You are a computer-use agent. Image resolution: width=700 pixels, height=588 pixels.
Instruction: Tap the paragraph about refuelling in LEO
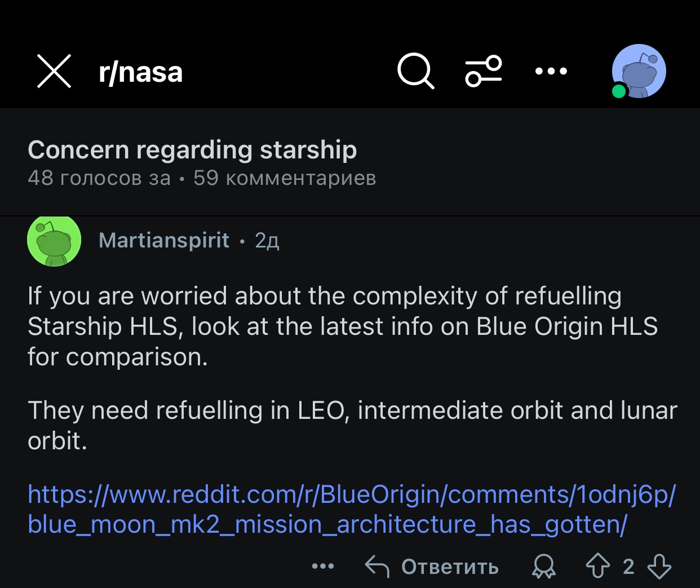(352, 426)
